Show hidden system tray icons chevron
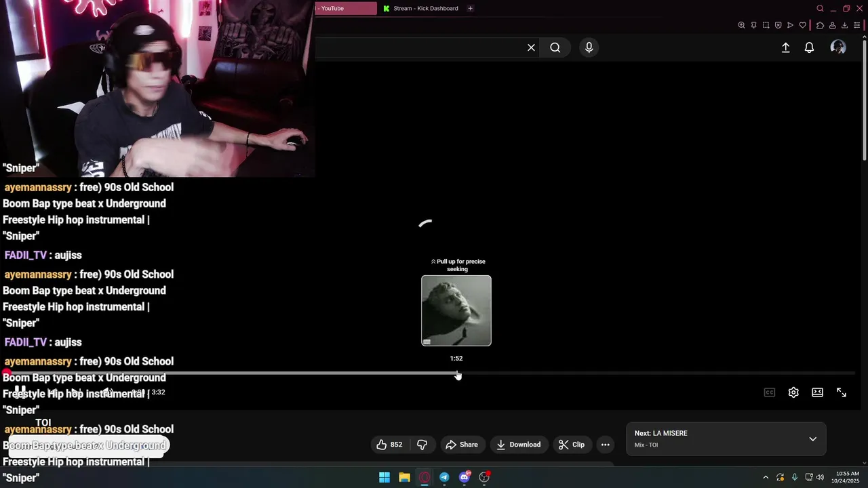This screenshot has height=488, width=868. 766,477
